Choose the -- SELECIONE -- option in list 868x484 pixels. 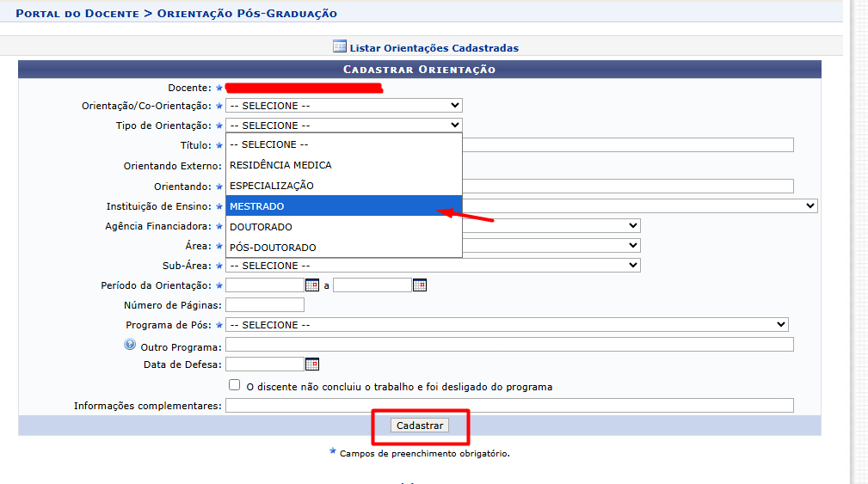344,144
